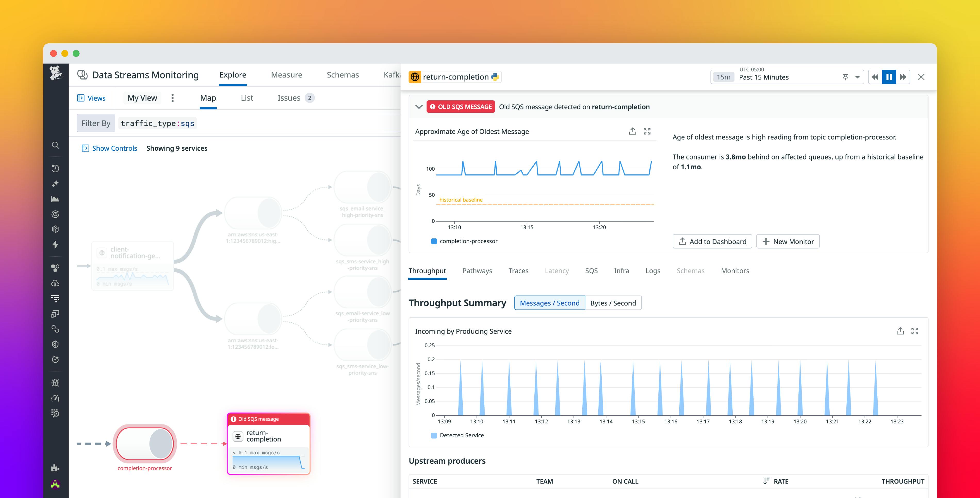This screenshot has height=498, width=980.
Task: Click the cloud cost dollar icon in sidebar
Action: [x=55, y=283]
